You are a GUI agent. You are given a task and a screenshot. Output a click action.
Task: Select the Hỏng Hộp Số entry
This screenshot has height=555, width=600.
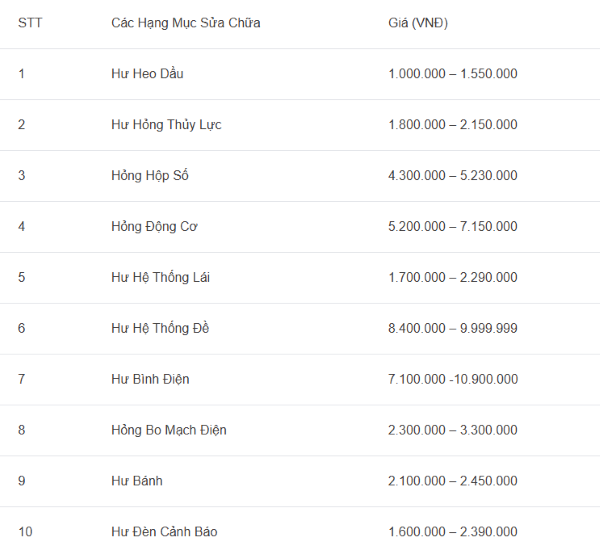tap(150, 176)
